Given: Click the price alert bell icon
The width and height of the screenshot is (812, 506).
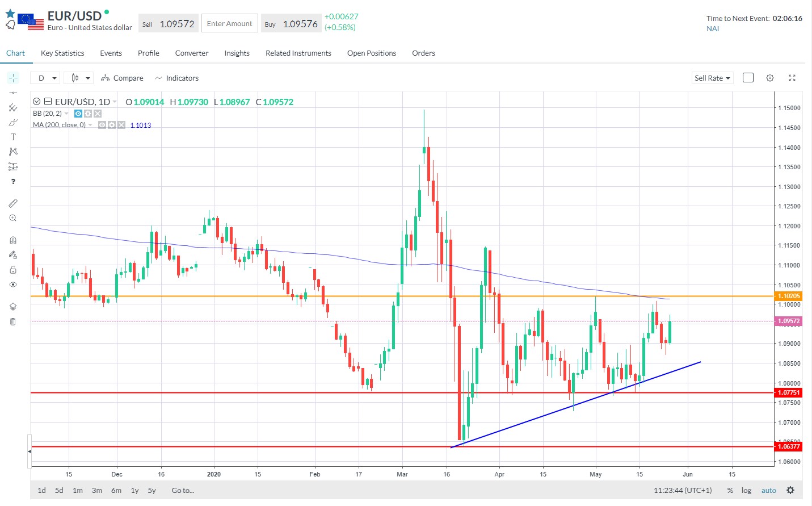Looking at the screenshot, I should point(10,25).
